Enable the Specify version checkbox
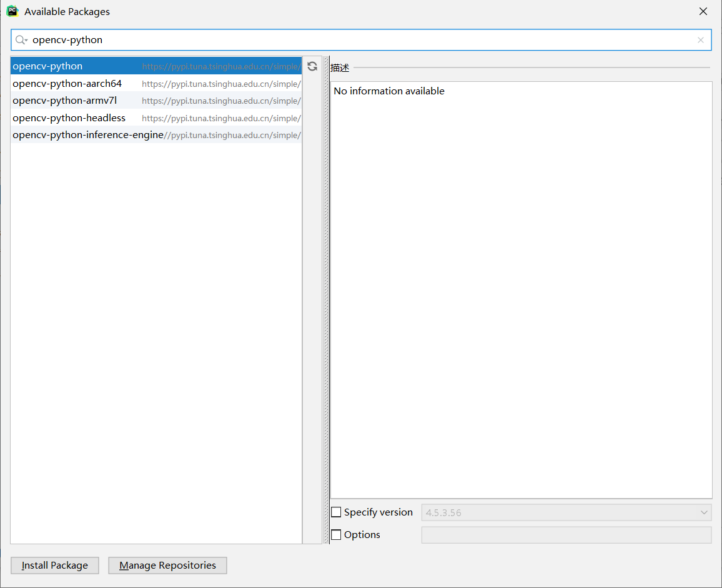The image size is (722, 588). [336, 512]
